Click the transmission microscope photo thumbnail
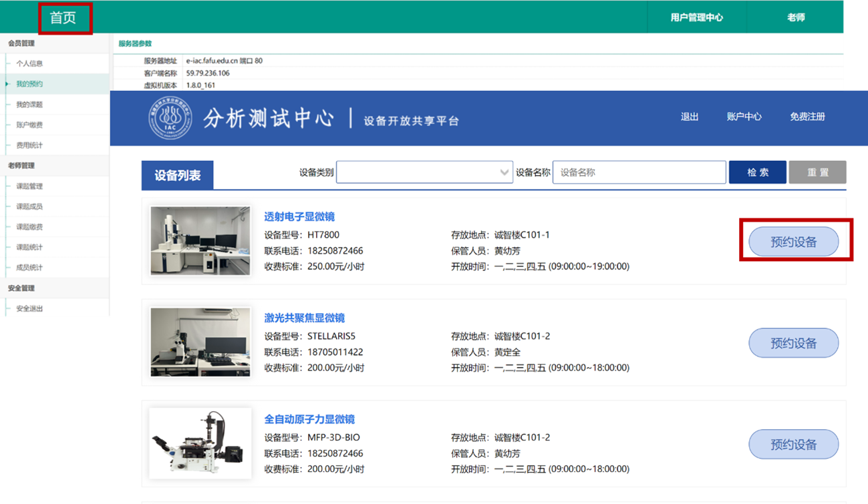 pyautogui.click(x=200, y=241)
